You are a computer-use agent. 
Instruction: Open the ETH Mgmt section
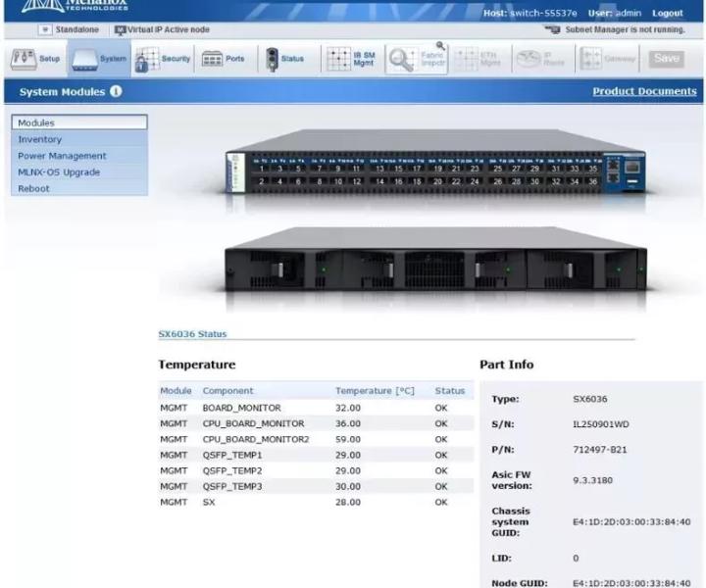coord(478,59)
